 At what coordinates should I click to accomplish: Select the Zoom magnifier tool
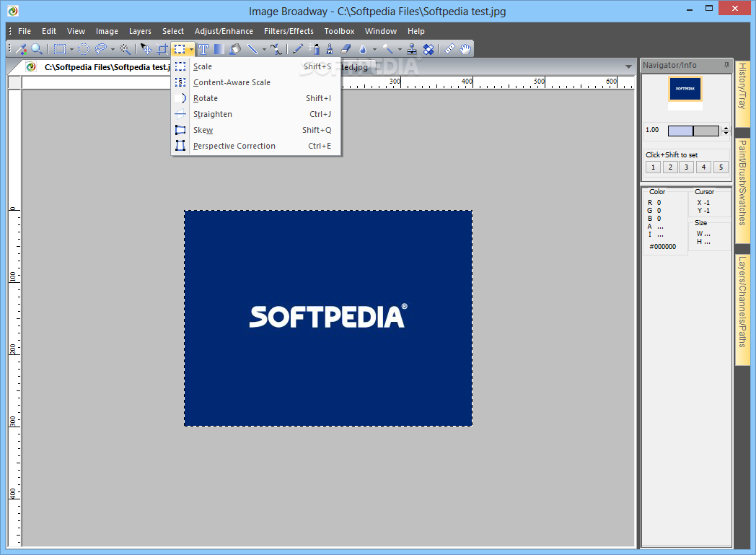coord(36,48)
